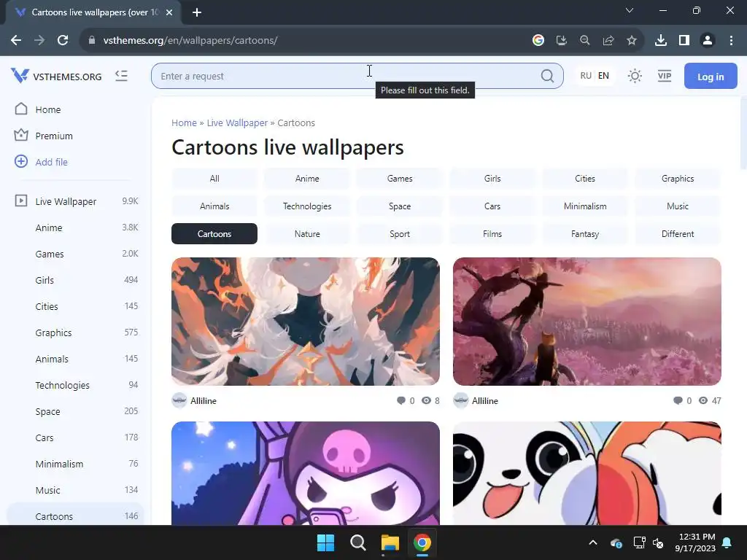Open notifications bell icon
The image size is (747, 560).
[x=727, y=542]
